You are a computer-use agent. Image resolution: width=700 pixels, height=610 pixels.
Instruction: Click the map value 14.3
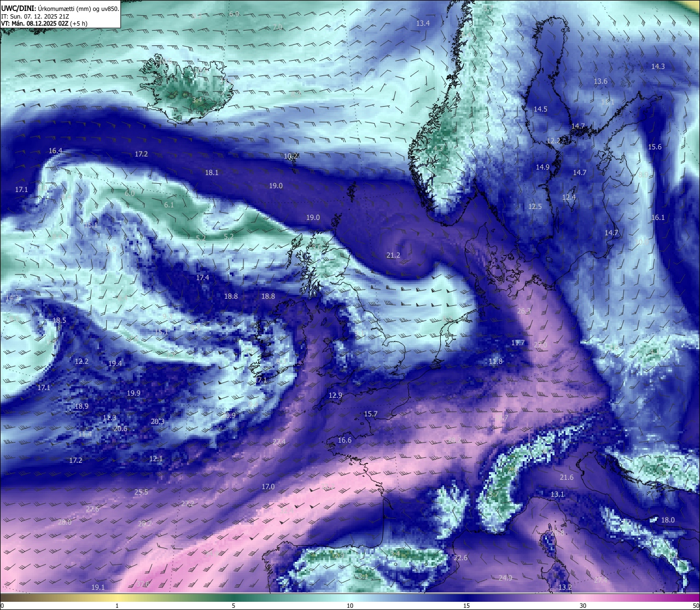(x=658, y=67)
